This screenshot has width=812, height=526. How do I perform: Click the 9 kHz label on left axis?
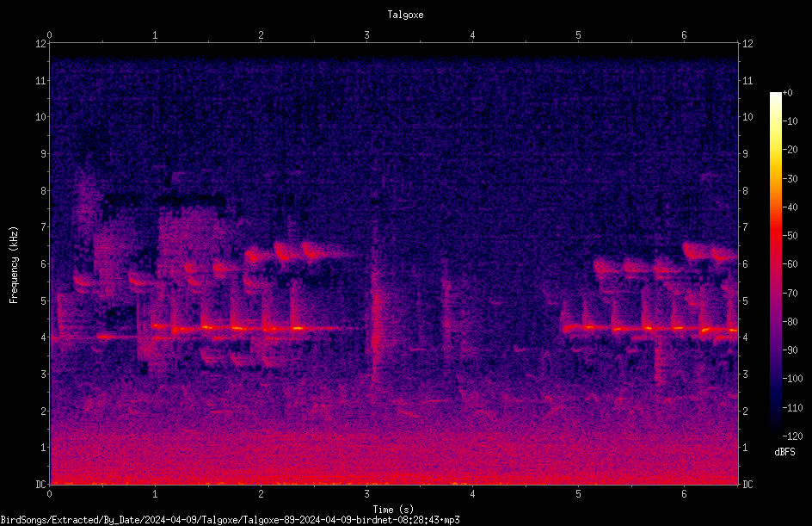pos(44,154)
